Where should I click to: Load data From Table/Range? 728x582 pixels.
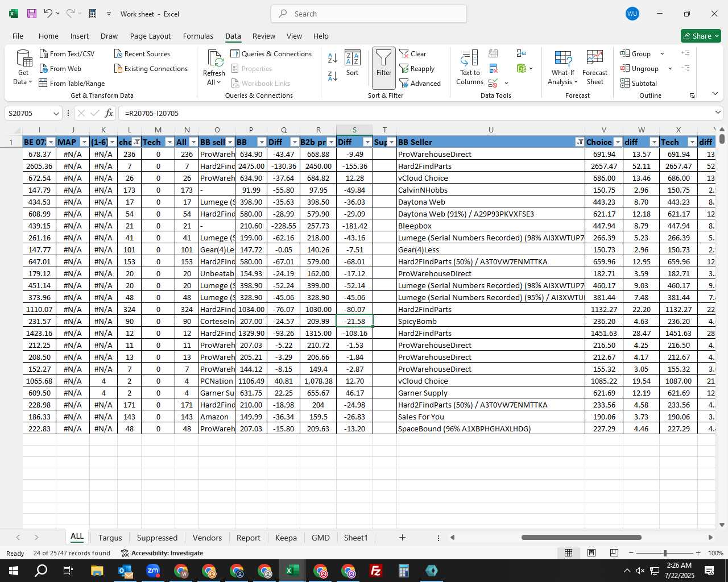[x=72, y=83]
